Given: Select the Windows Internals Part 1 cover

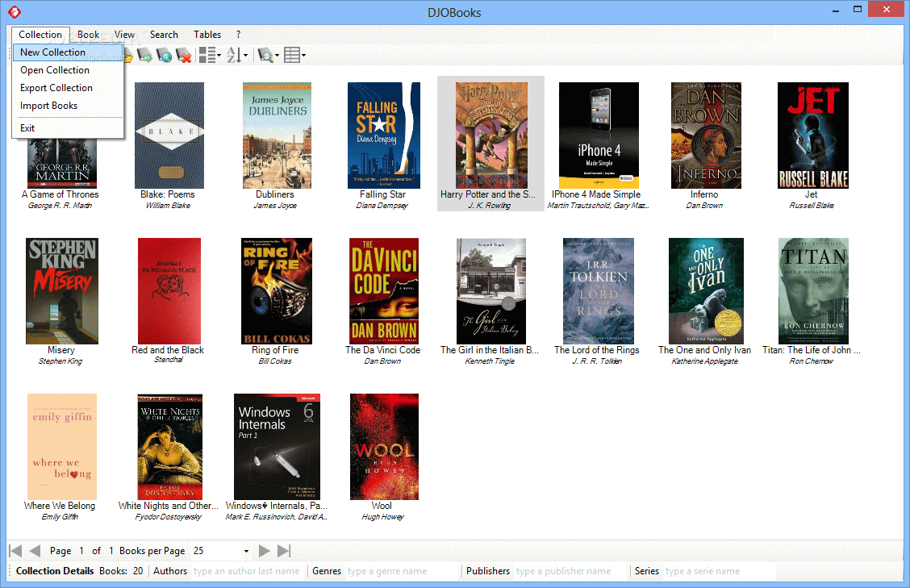Looking at the screenshot, I should [277, 446].
